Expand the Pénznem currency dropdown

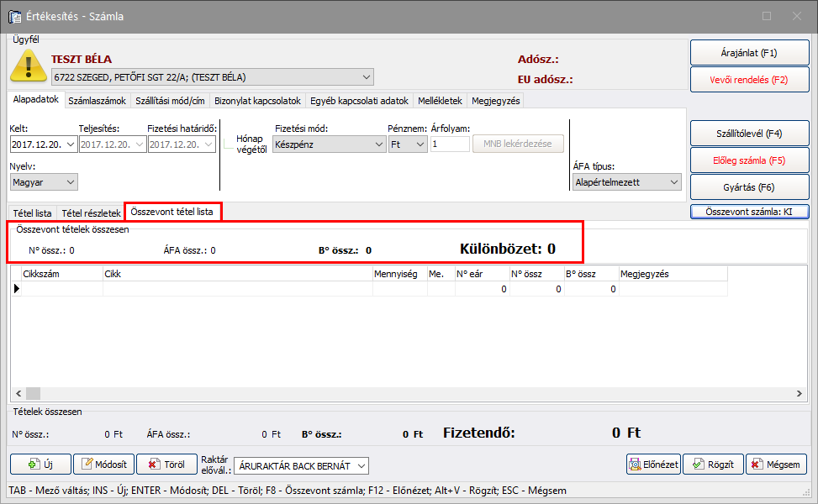tap(408, 144)
